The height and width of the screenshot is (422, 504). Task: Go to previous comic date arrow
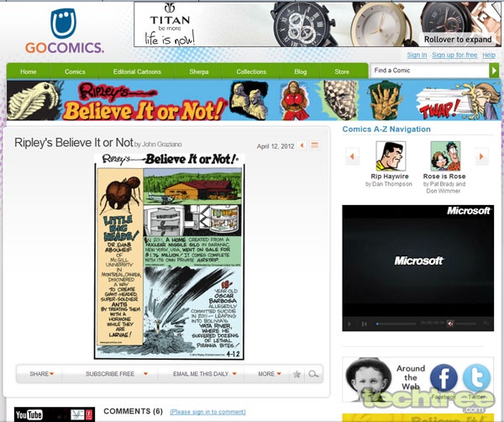pyautogui.click(x=302, y=145)
